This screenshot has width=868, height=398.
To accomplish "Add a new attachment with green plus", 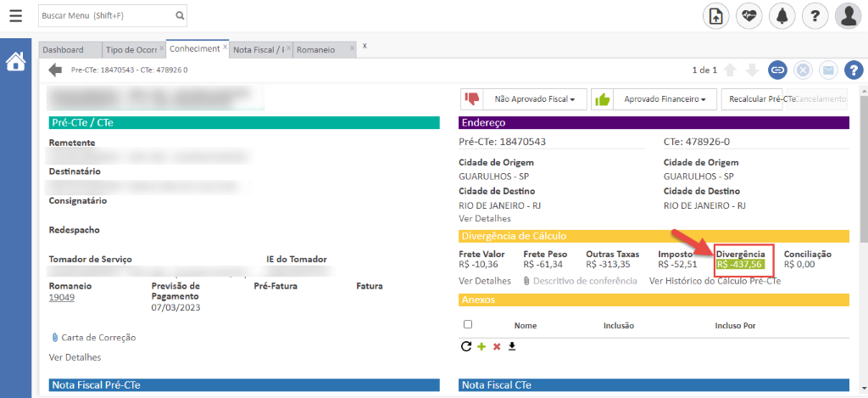I will click(x=481, y=346).
